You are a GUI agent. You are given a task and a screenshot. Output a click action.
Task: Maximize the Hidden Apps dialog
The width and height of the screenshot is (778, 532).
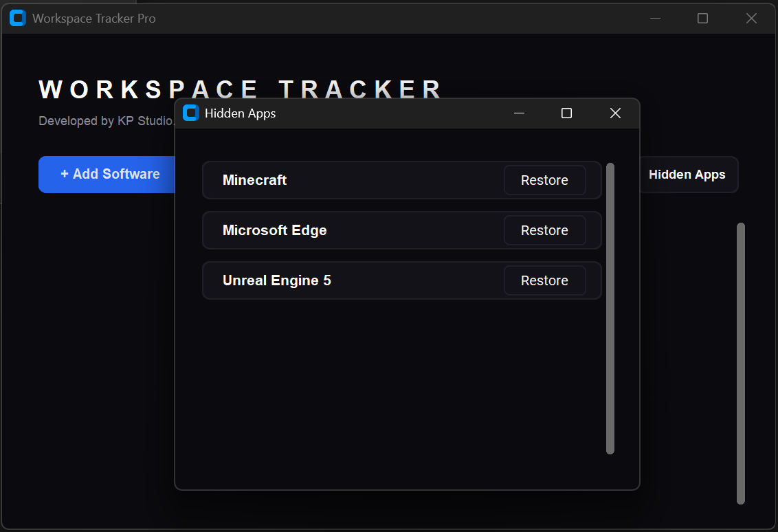(566, 113)
